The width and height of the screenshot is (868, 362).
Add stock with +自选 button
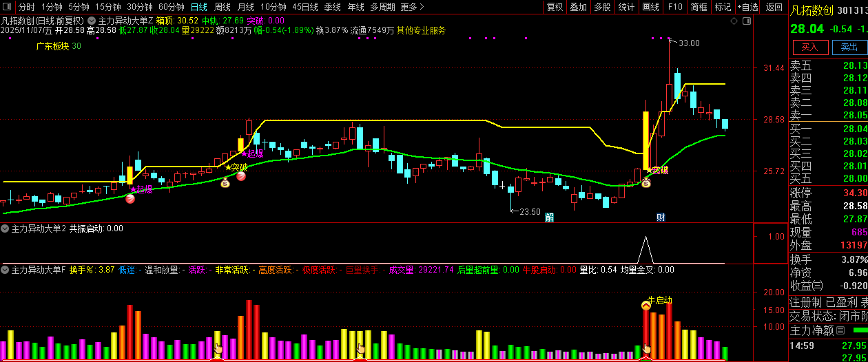point(747,7)
